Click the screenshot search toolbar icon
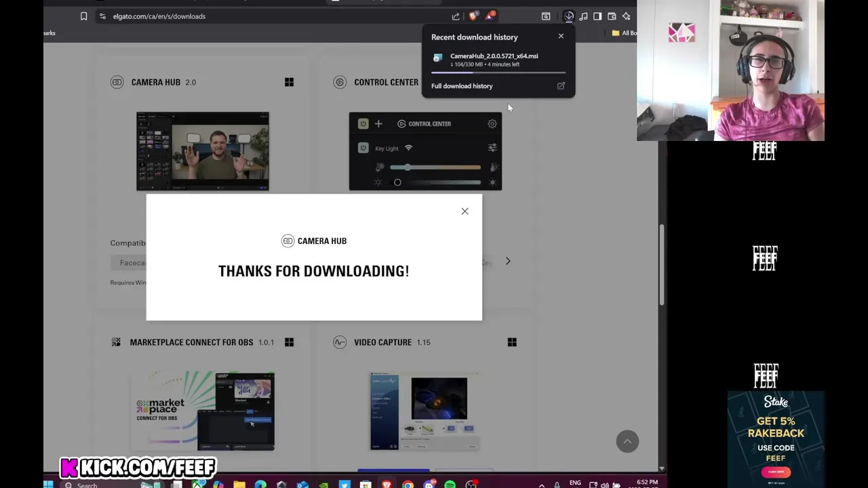The width and height of the screenshot is (868, 488). point(546,16)
